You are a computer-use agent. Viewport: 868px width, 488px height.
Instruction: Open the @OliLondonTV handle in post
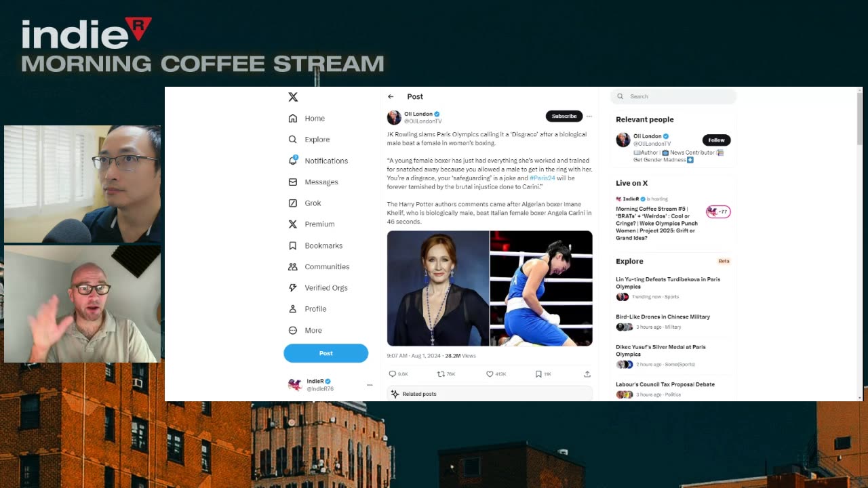point(423,121)
